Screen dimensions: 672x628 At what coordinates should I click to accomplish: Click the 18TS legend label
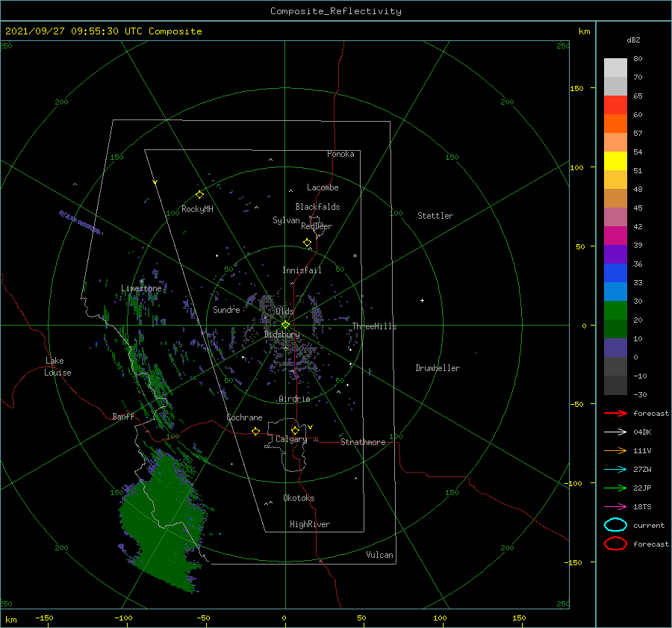642,507
